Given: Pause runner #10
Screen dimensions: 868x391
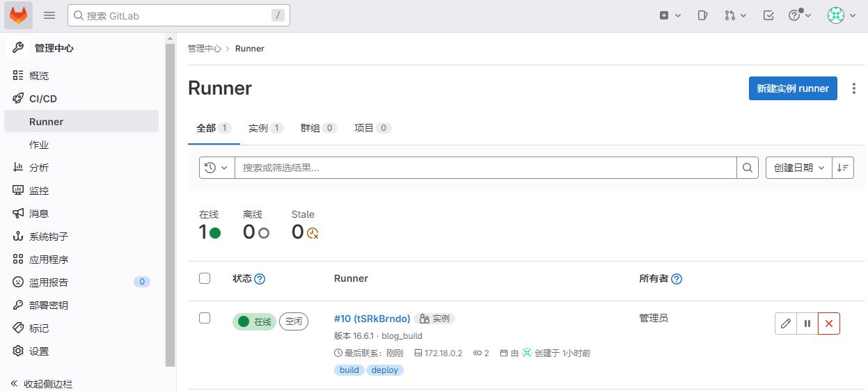Looking at the screenshot, I should pyautogui.click(x=807, y=324).
